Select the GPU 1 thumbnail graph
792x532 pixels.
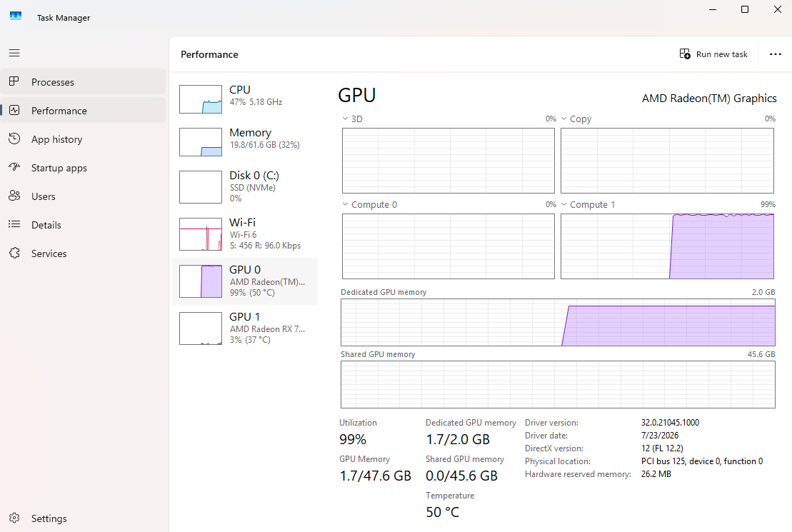pyautogui.click(x=201, y=328)
